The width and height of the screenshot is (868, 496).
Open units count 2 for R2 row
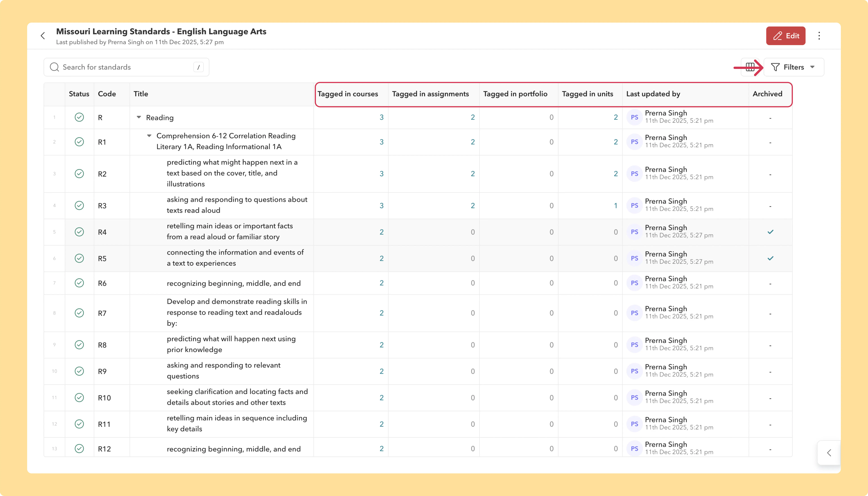pyautogui.click(x=616, y=174)
